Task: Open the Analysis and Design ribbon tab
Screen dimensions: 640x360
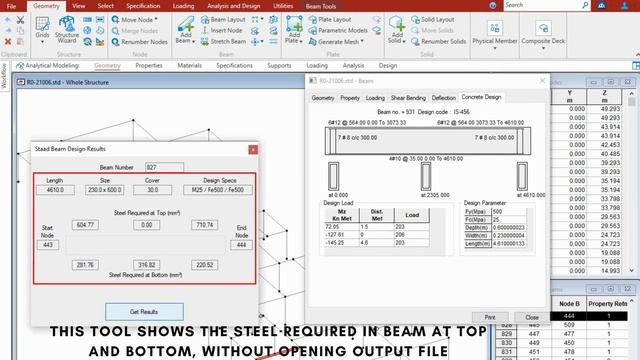Action: tap(233, 6)
